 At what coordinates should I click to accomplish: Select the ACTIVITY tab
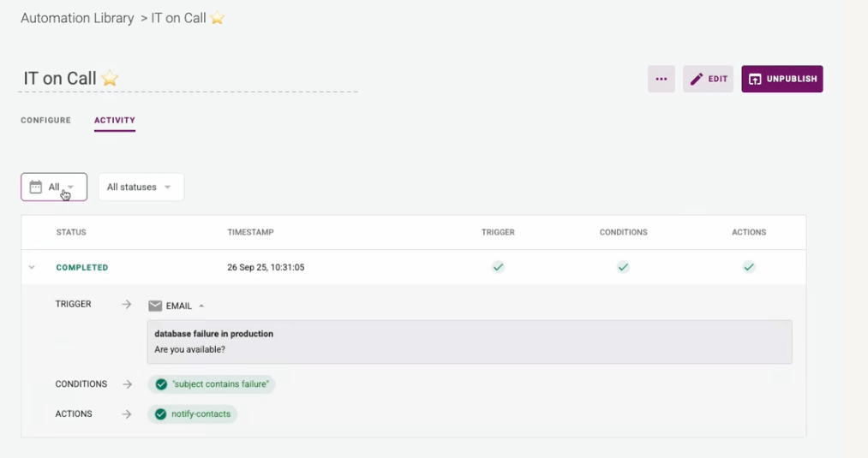tap(115, 120)
